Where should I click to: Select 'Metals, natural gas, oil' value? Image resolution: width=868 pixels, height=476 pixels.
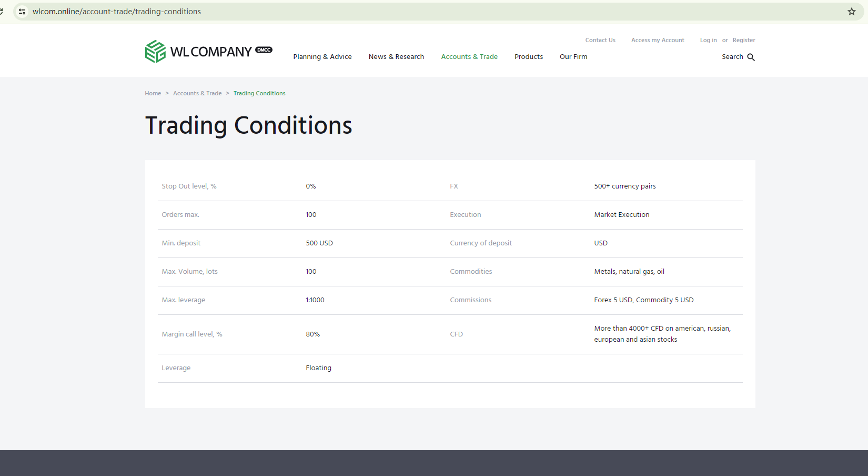pyautogui.click(x=629, y=272)
